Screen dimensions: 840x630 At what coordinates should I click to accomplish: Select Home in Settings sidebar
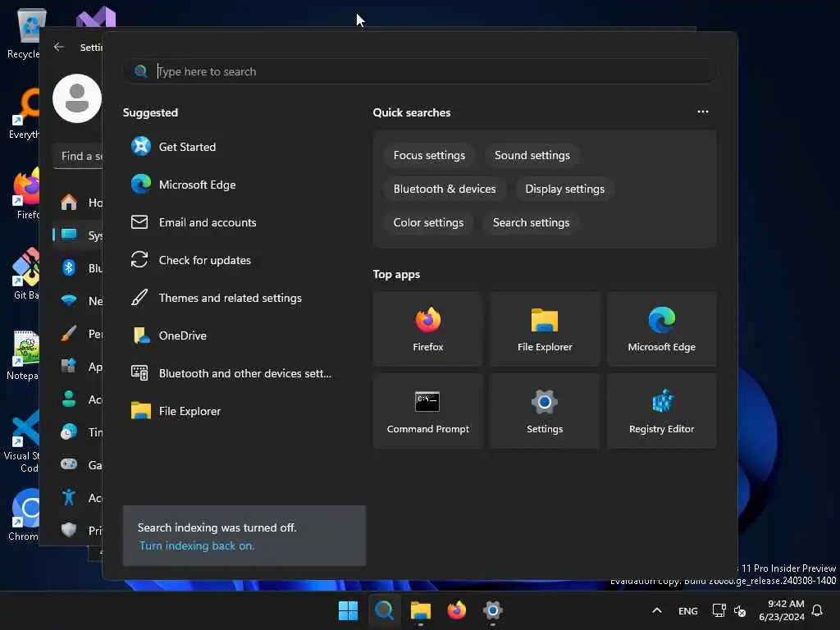[78, 203]
